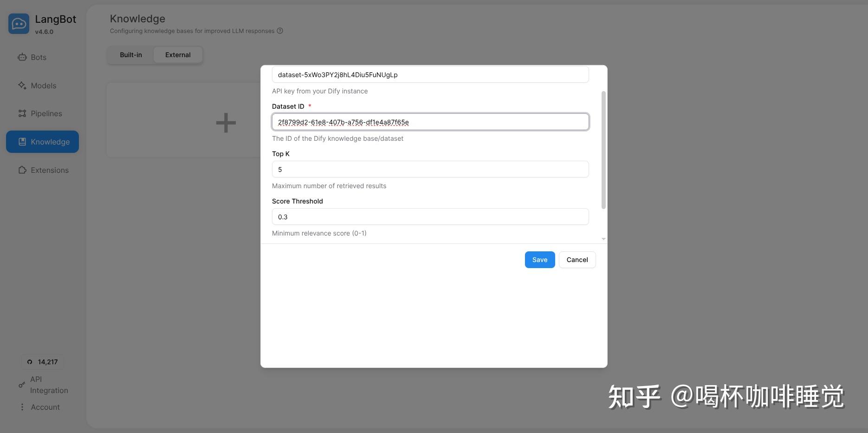Cancel the knowledge base dialog
This screenshot has width=868, height=433.
[577, 259]
